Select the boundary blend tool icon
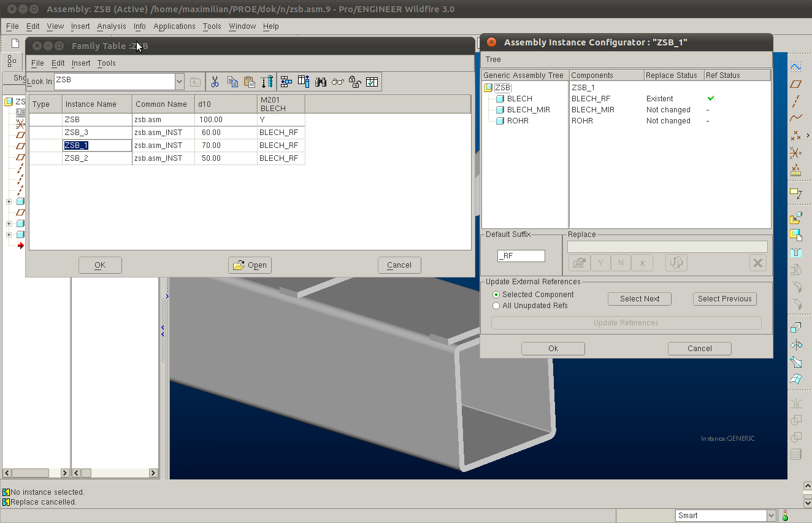The image size is (812, 523). click(x=796, y=379)
